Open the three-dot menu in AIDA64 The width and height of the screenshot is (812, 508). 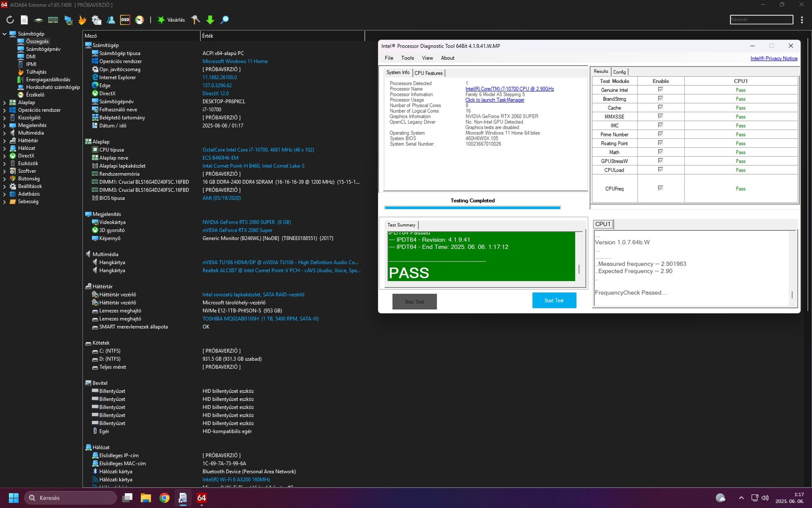point(802,20)
